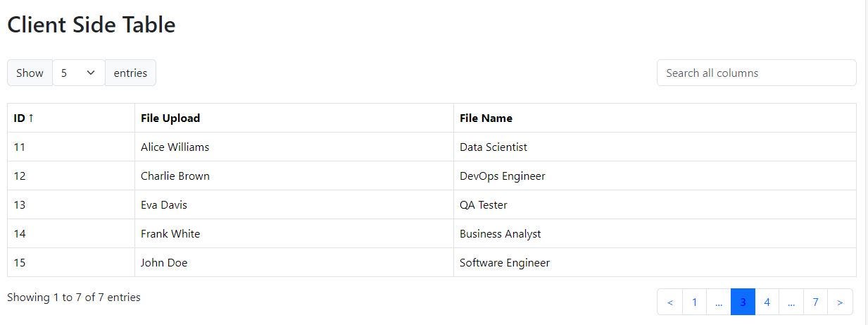Sort by File Name column header

(x=486, y=118)
